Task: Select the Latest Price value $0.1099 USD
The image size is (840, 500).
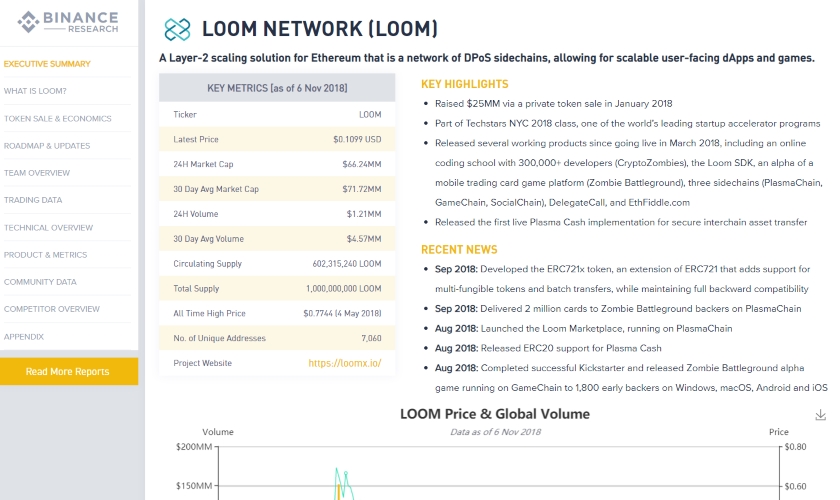Action: 357,139
